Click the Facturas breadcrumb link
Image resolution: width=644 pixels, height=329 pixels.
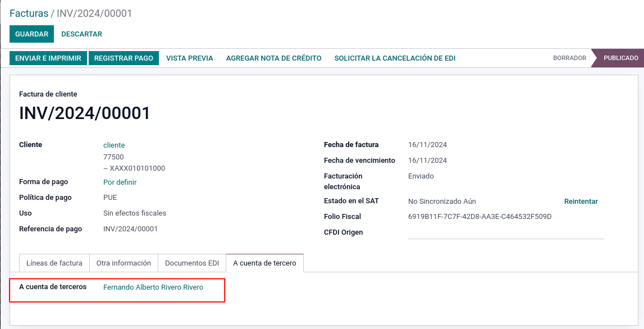[29, 13]
